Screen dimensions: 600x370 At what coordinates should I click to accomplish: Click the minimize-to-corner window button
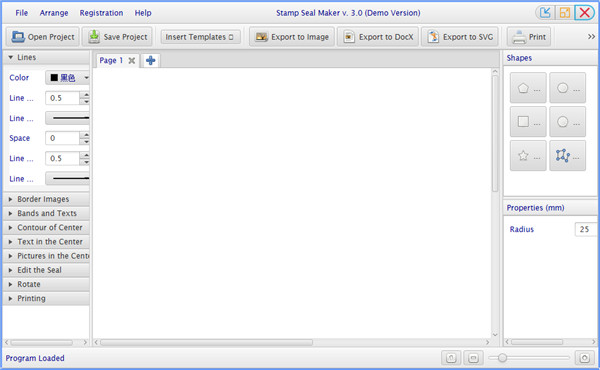point(545,13)
